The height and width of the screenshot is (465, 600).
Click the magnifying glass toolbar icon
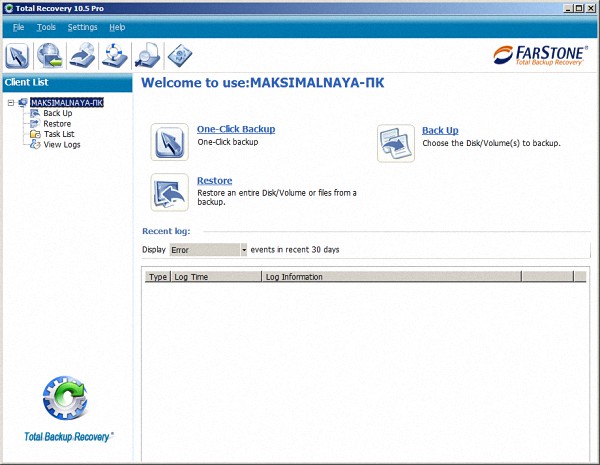(x=147, y=55)
